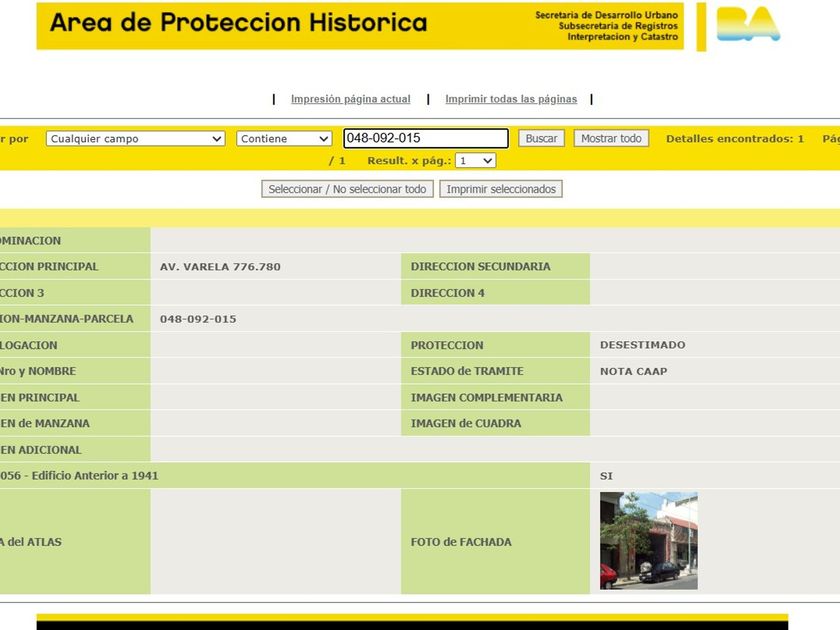Open the results per page dropdown
The width and height of the screenshot is (840, 630).
click(475, 161)
